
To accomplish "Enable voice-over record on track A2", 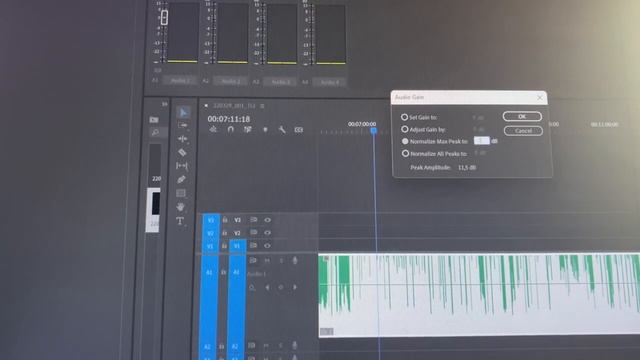I will point(294,346).
